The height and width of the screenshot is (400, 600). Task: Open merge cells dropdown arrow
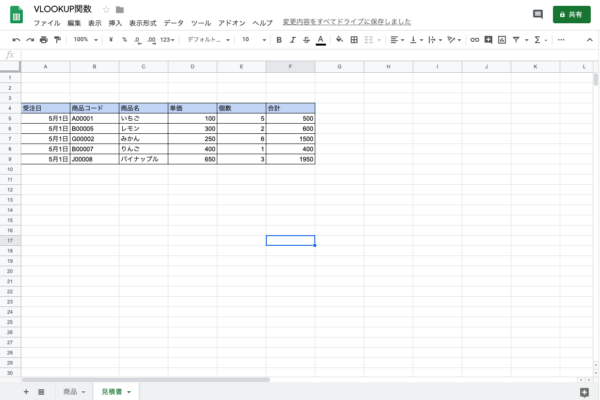click(x=379, y=40)
